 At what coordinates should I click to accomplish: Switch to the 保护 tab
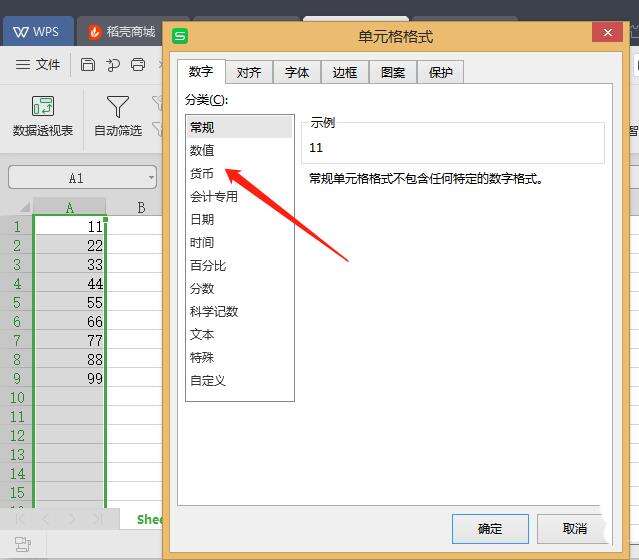tap(441, 72)
